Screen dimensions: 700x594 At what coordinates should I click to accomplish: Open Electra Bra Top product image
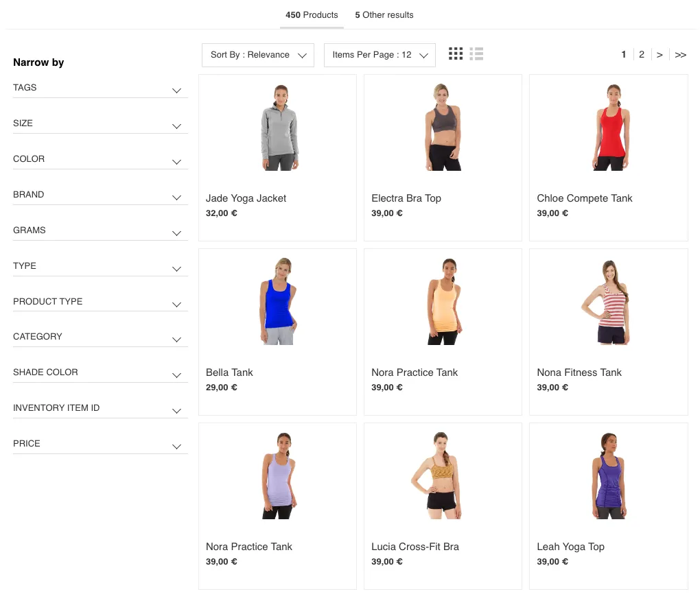[443, 127]
